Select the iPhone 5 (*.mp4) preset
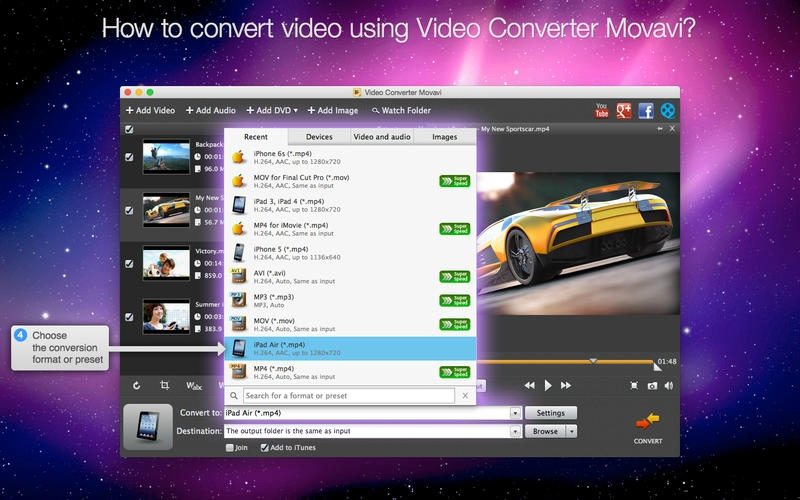 [350, 253]
